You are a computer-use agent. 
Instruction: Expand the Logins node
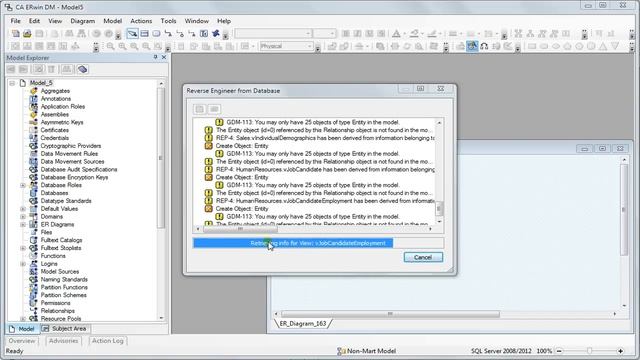[x=23, y=264]
